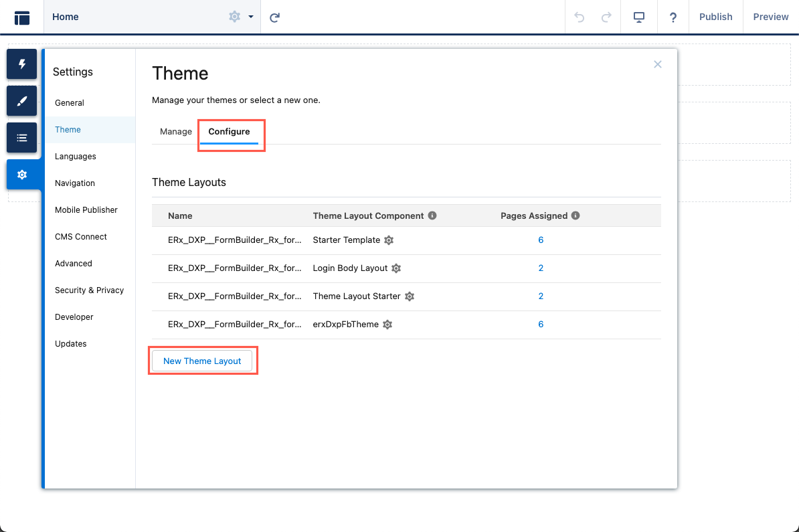
Task: Open Languages in Settings menu
Action: pos(76,157)
